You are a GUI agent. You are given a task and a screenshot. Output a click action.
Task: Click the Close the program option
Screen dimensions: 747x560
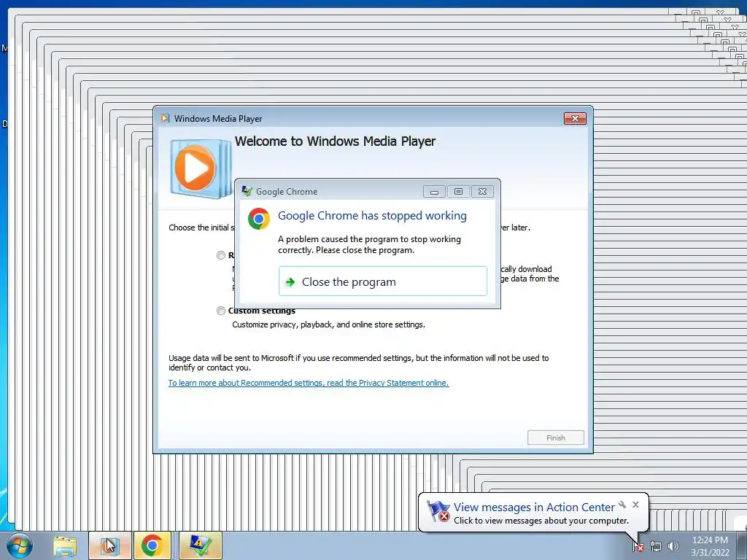click(x=382, y=281)
